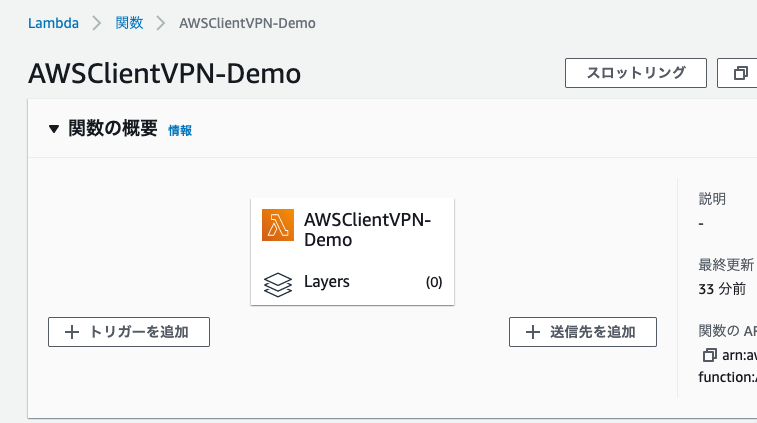Click the スロットリング button
This screenshot has height=423, width=757.
point(636,73)
